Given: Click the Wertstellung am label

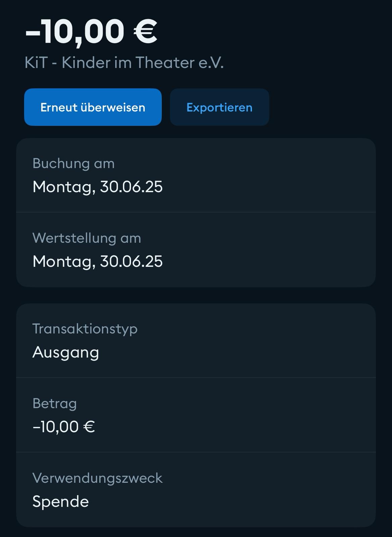Looking at the screenshot, I should click(x=87, y=238).
